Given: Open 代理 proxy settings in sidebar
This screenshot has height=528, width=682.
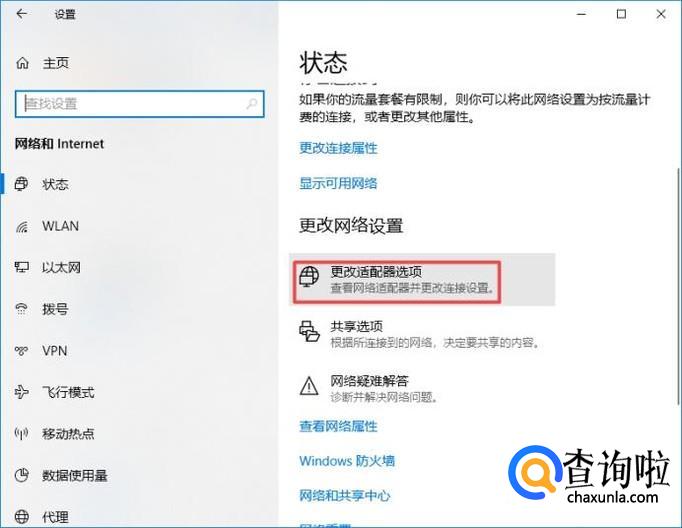Looking at the screenshot, I should tap(55, 517).
